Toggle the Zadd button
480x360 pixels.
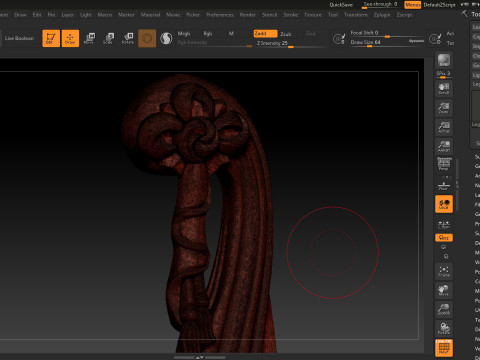tap(265, 34)
